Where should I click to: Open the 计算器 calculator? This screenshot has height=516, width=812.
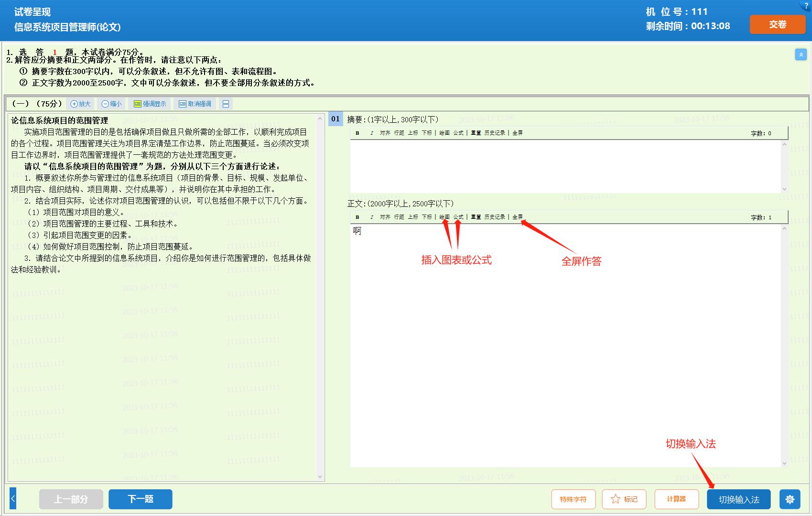pos(676,499)
